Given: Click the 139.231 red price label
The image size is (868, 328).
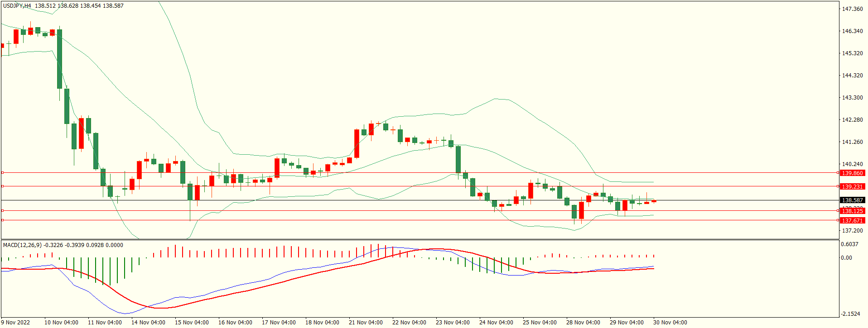Looking at the screenshot, I should (x=852, y=186).
